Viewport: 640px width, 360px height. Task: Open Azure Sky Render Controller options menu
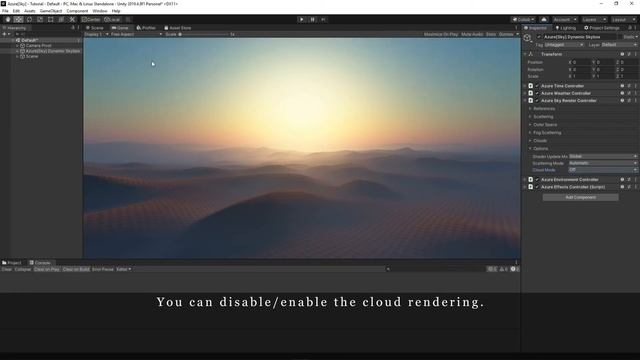click(x=635, y=101)
